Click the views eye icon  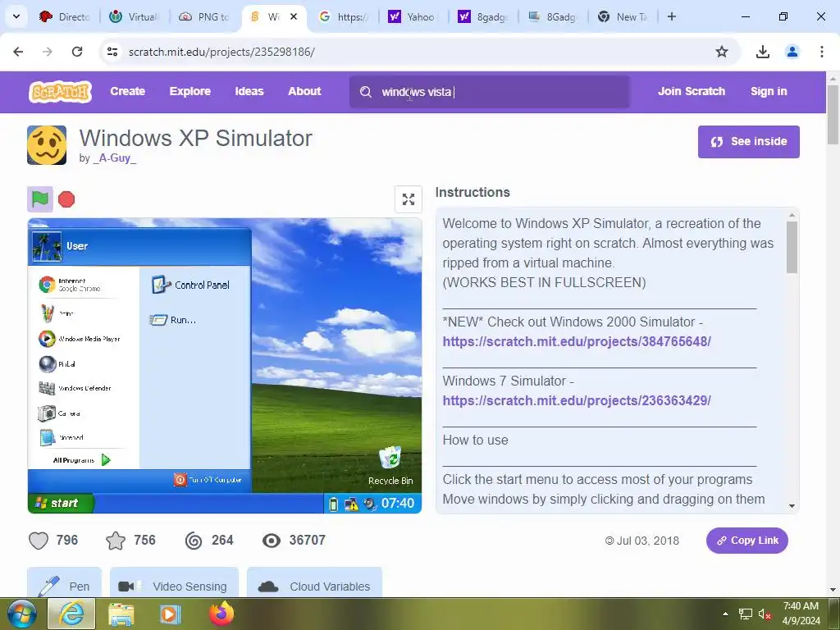(x=272, y=540)
